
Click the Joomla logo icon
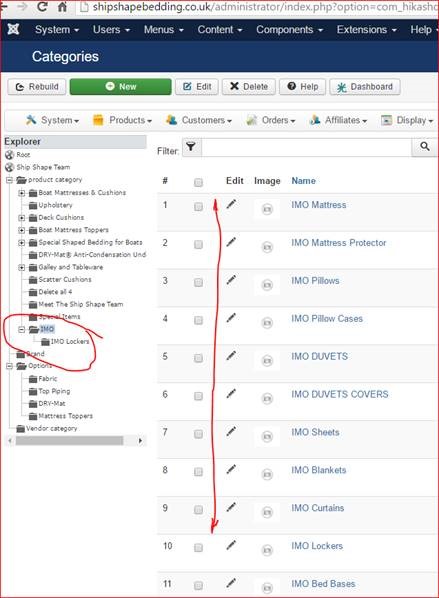(x=13, y=29)
